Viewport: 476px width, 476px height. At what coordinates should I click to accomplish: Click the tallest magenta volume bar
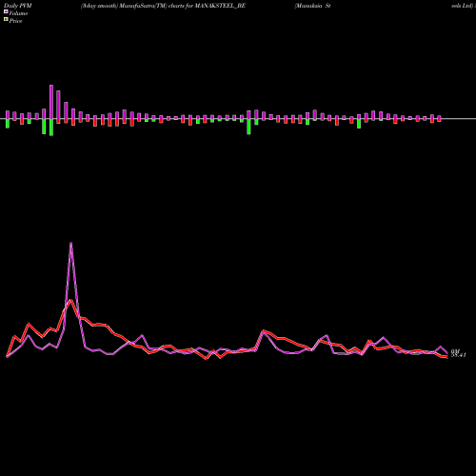[x=51, y=102]
